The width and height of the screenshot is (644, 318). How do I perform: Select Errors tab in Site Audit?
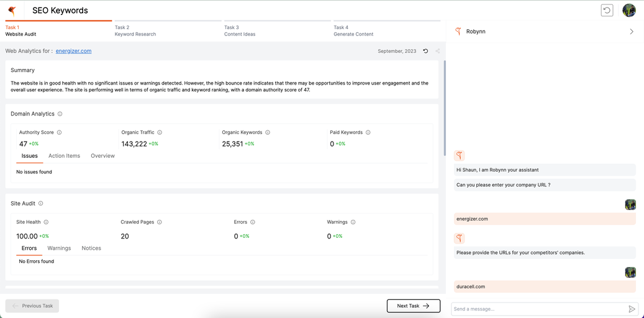[x=29, y=248]
